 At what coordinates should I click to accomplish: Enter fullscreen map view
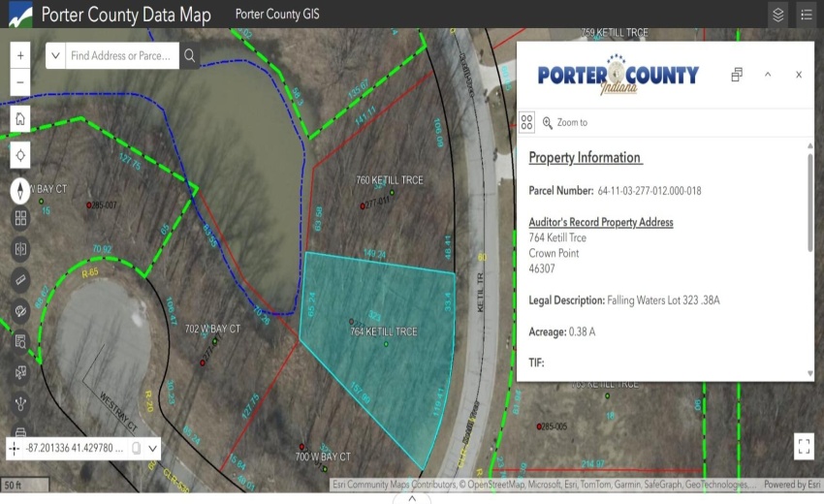(803, 446)
